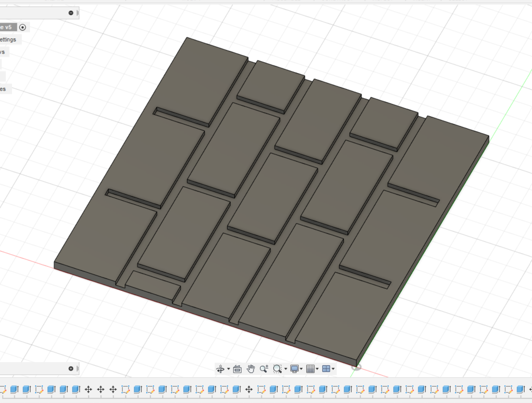
Task: Click the Zoom Window magnifier icon
Action: tap(277, 369)
